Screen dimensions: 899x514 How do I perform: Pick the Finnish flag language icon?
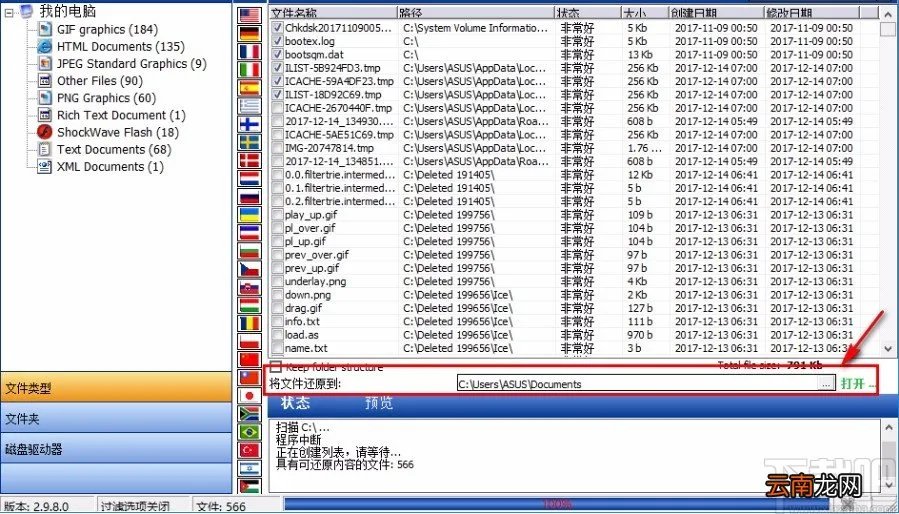pos(250,124)
